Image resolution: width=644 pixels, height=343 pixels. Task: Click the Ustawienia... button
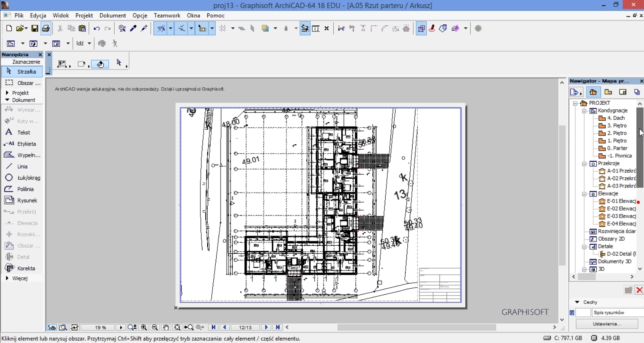[x=607, y=324]
